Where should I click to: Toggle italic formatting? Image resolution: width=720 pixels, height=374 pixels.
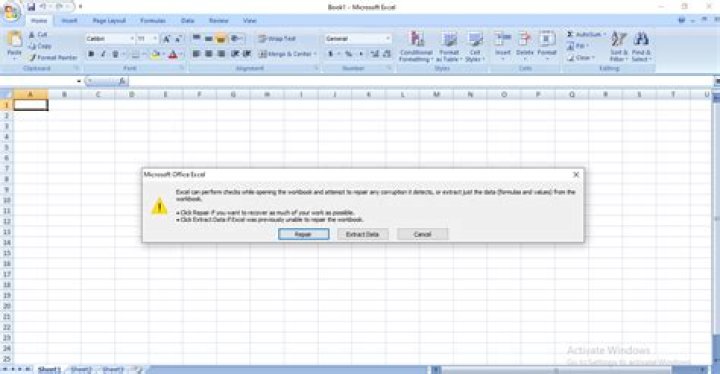coord(103,54)
